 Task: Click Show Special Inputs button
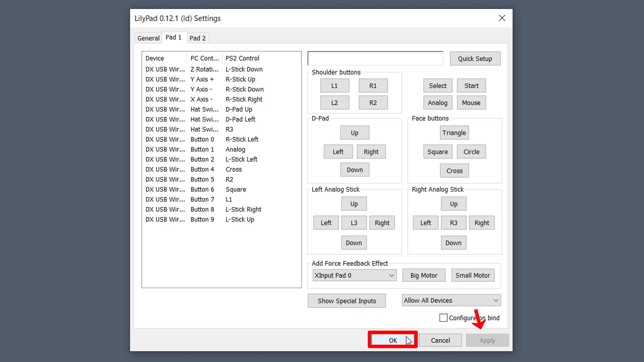pos(347,301)
